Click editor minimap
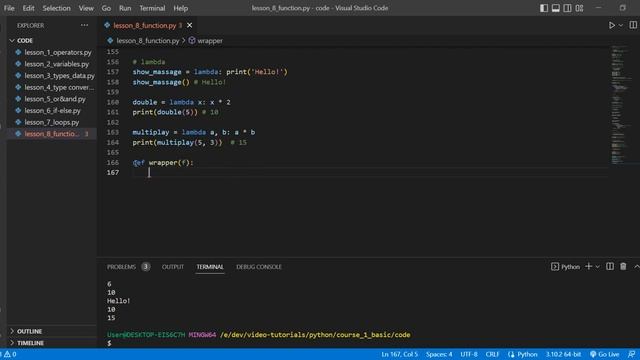Viewport: 640px width, 360px height. [x=620, y=104]
